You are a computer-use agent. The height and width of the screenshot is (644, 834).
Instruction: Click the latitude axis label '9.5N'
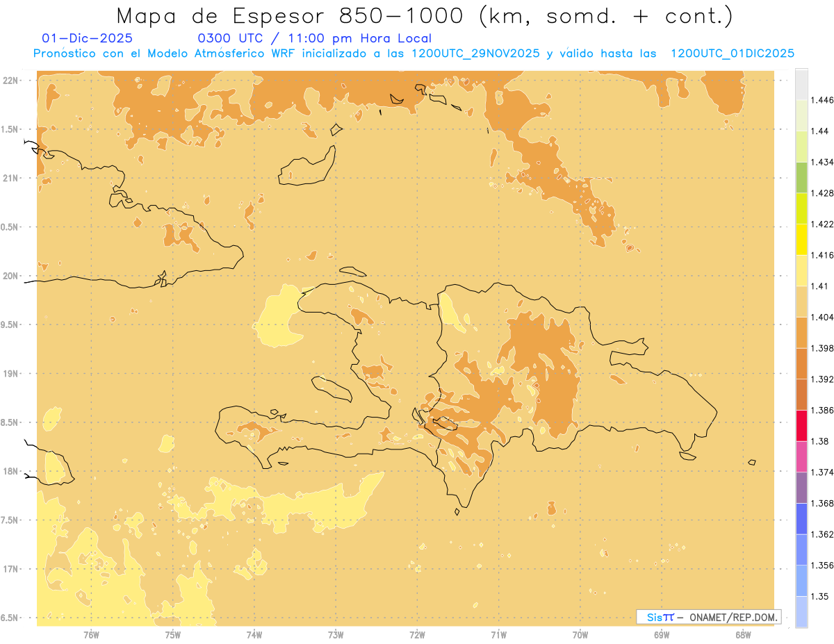pos(10,325)
